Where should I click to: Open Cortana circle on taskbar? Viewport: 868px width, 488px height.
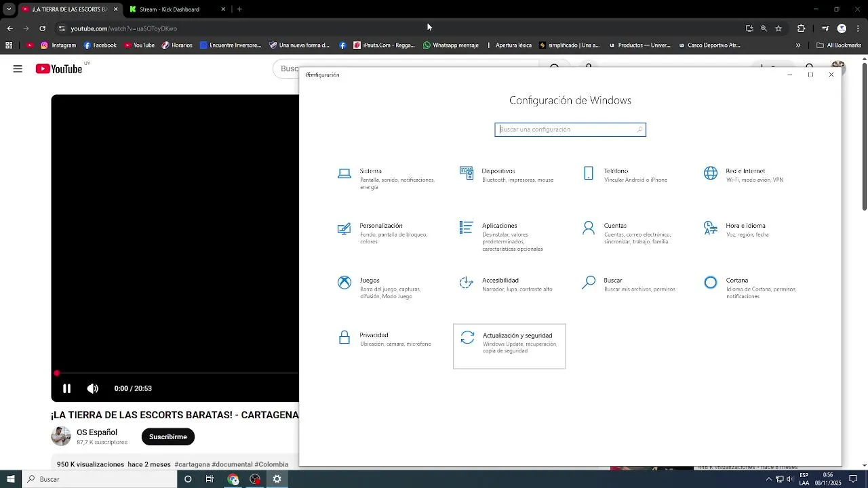click(188, 479)
